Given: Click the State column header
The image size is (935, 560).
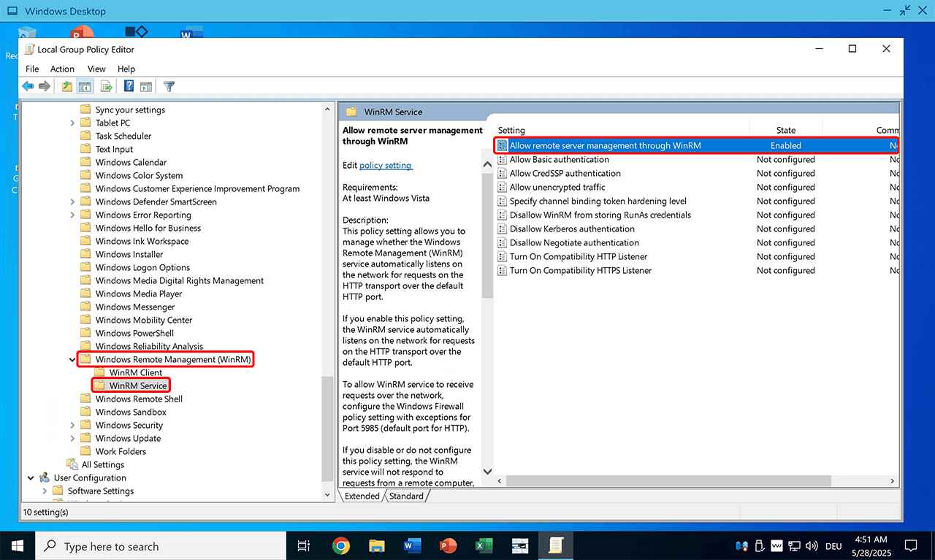Looking at the screenshot, I should tap(785, 130).
